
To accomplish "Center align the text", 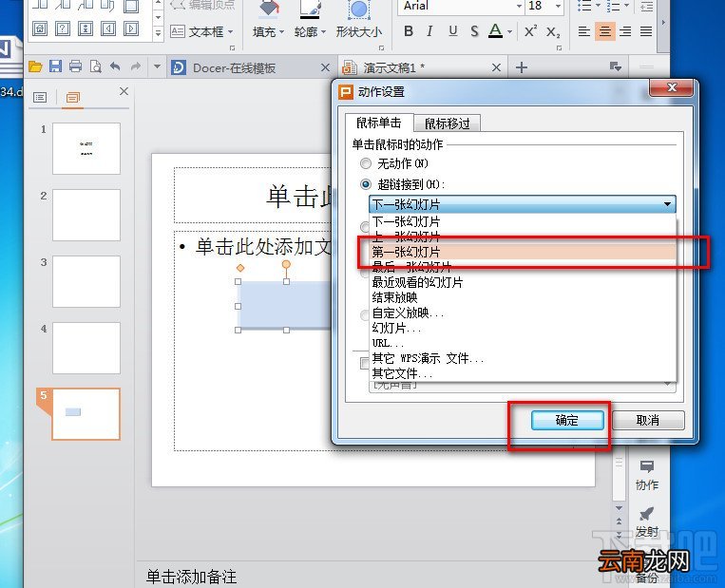I will pos(604,31).
